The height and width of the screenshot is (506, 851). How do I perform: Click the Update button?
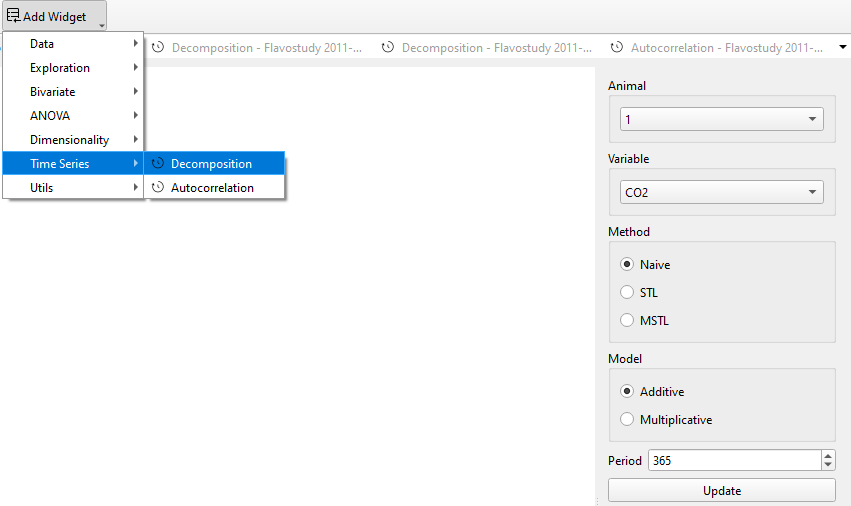pos(721,491)
